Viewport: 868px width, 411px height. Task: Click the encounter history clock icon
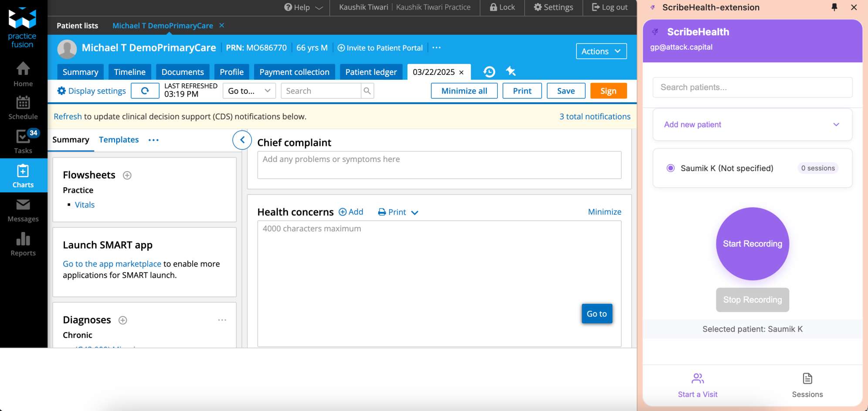click(489, 72)
